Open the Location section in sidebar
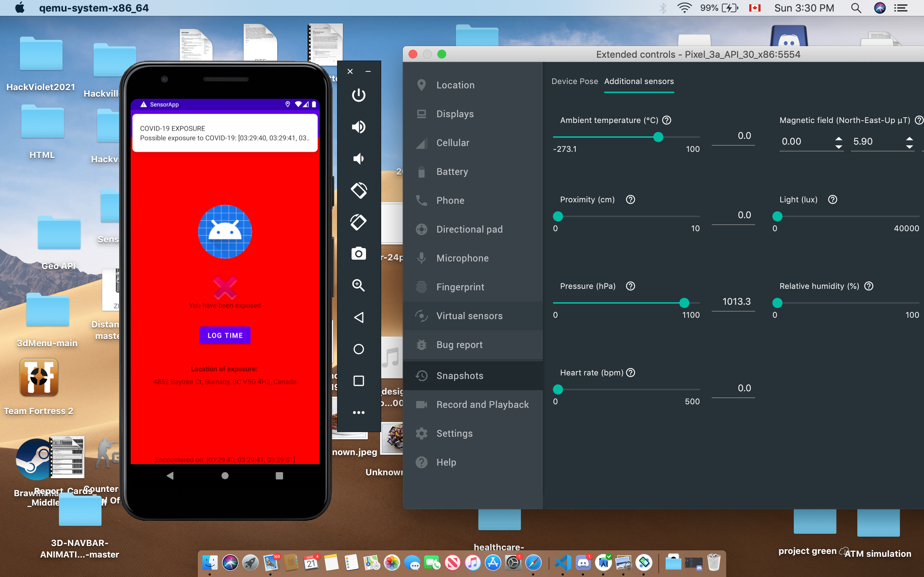Viewport: 924px width, 577px height. click(455, 85)
